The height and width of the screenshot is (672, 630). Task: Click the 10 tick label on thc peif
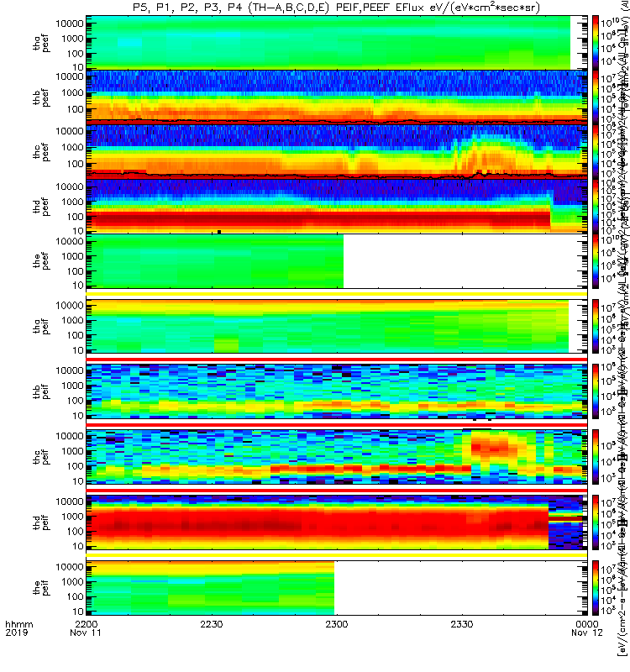tap(78, 481)
